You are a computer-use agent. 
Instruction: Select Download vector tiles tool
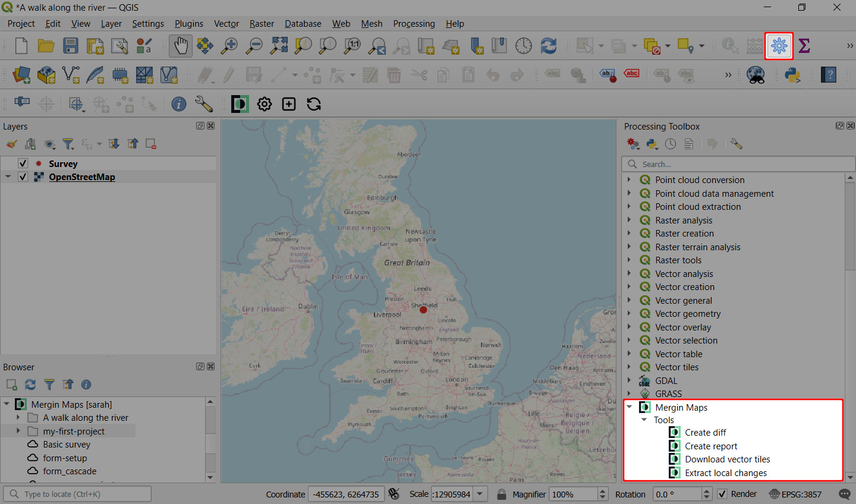[727, 459]
